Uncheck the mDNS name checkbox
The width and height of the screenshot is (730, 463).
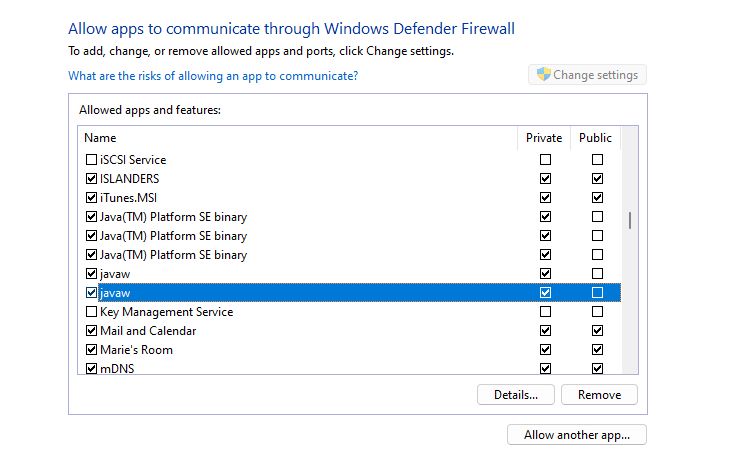[92, 369]
